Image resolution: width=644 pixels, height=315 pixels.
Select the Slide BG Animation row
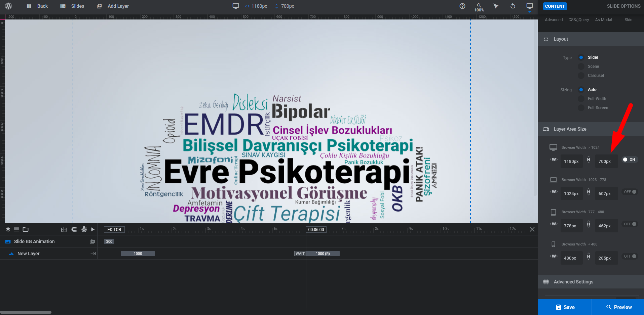(x=49, y=241)
